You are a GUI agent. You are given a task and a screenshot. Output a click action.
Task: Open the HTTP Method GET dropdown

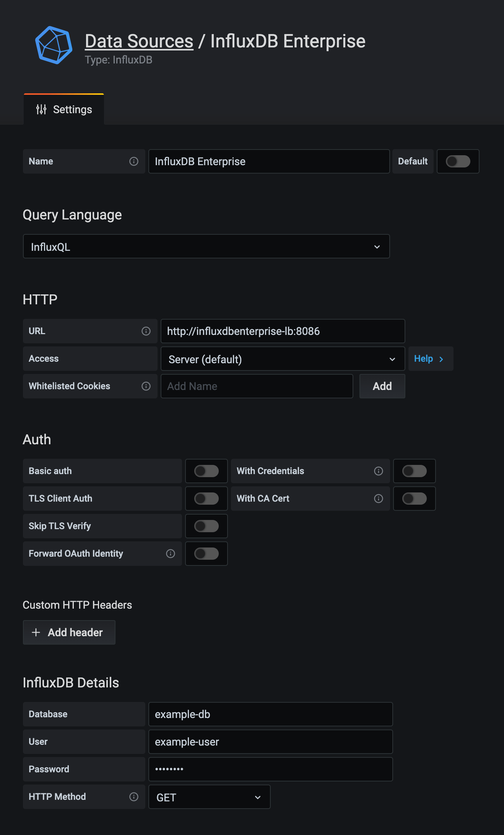(209, 797)
